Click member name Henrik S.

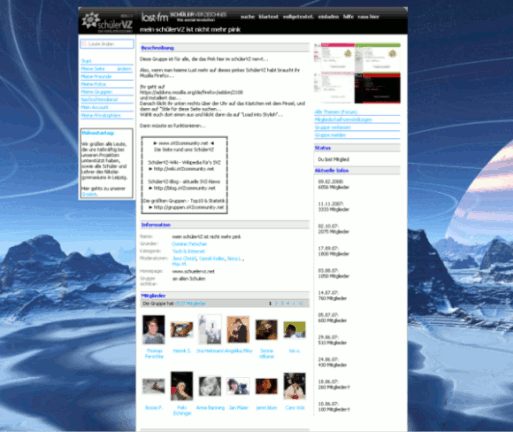(x=182, y=351)
